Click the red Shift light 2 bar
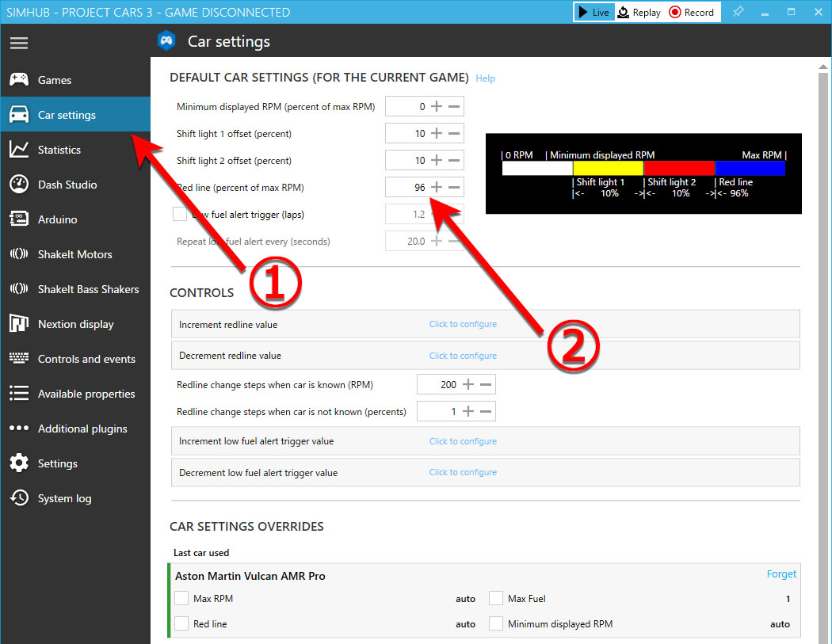The image size is (832, 644). [679, 168]
